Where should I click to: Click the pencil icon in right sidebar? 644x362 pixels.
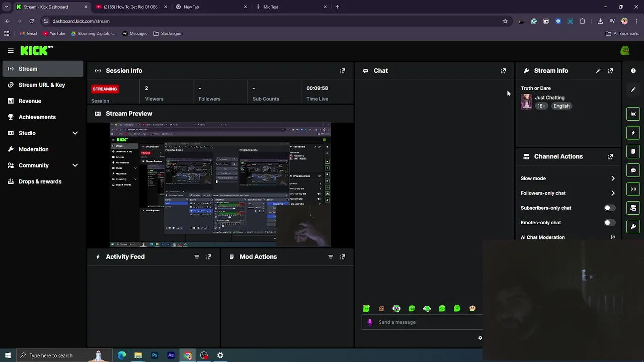point(633,89)
